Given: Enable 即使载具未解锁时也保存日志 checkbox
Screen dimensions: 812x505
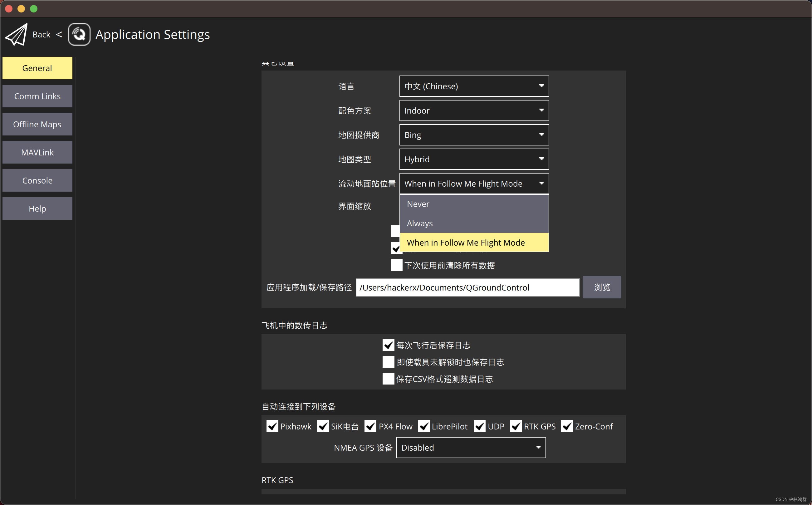Looking at the screenshot, I should pos(388,362).
